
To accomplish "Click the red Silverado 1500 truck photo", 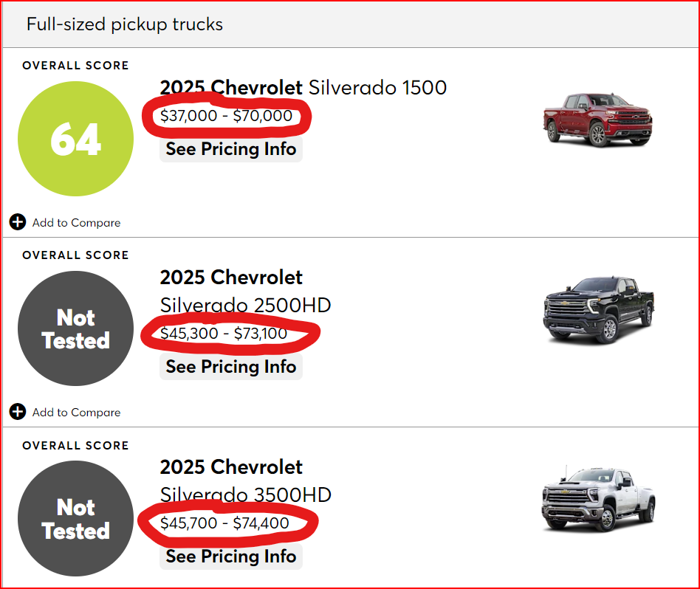I will [597, 119].
